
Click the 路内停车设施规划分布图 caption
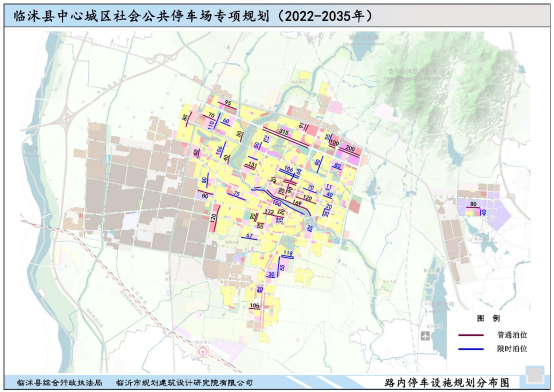pyautogui.click(x=447, y=382)
